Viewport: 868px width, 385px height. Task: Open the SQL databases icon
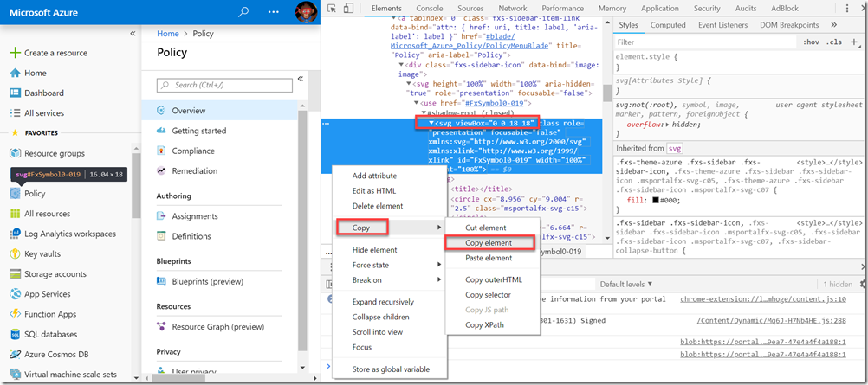point(15,334)
